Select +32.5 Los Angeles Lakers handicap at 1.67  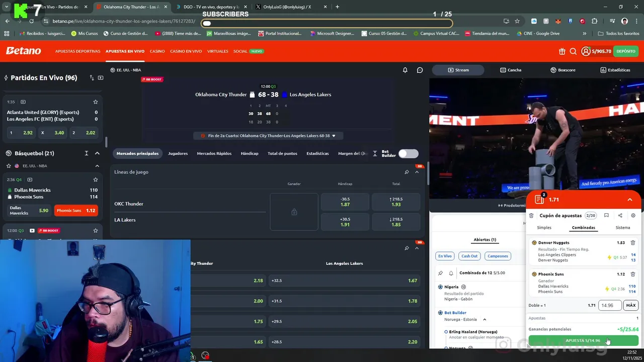click(344, 281)
